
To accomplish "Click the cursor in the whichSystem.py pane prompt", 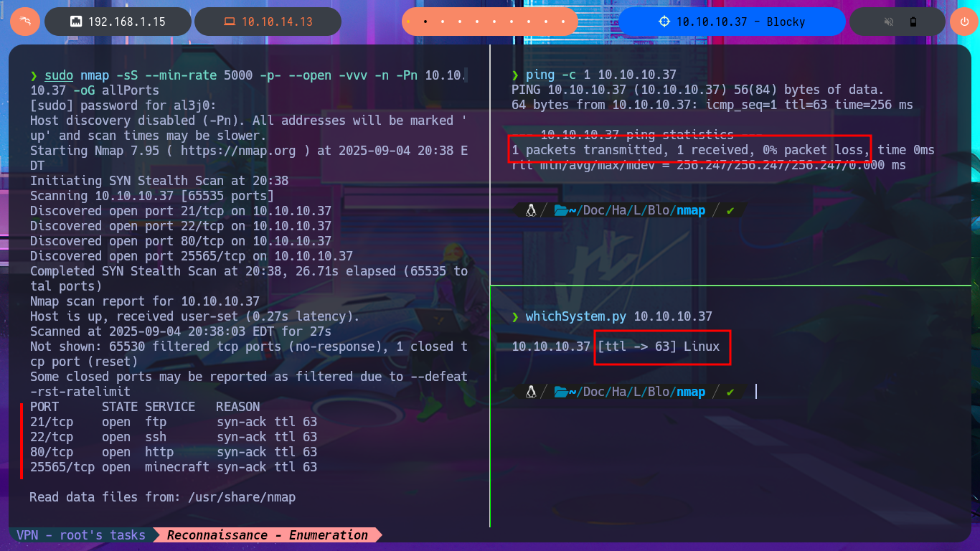I will [x=756, y=392].
